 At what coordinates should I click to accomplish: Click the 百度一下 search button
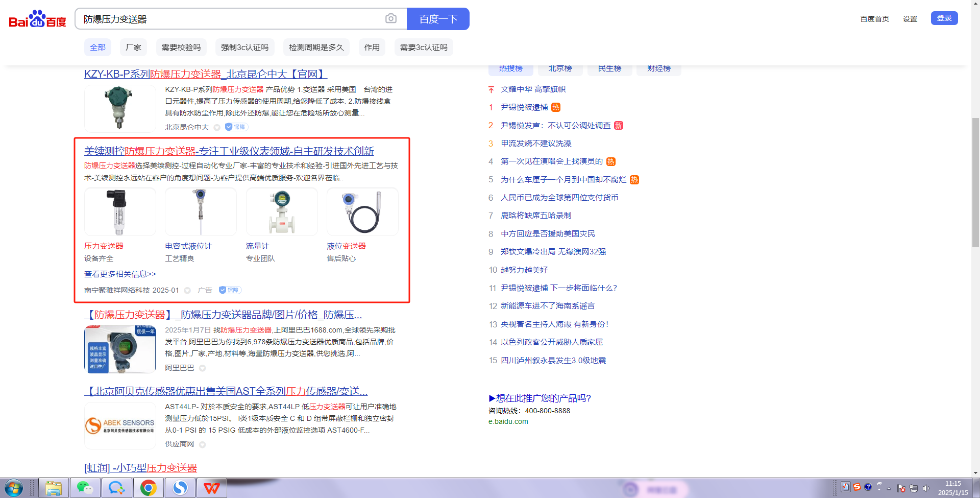[x=438, y=19]
